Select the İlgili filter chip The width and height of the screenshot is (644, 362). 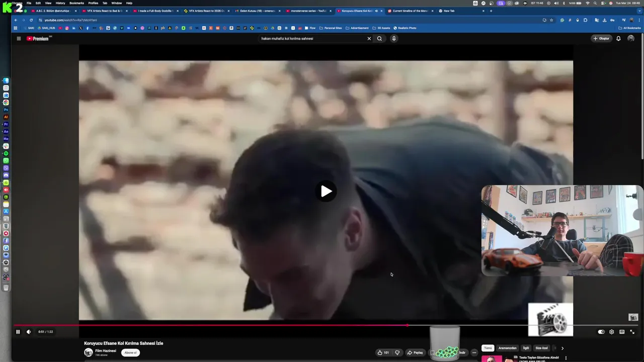pyautogui.click(x=526, y=348)
